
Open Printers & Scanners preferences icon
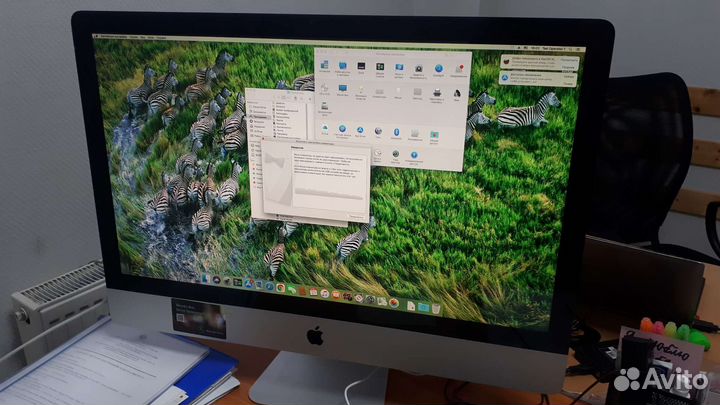(437, 93)
